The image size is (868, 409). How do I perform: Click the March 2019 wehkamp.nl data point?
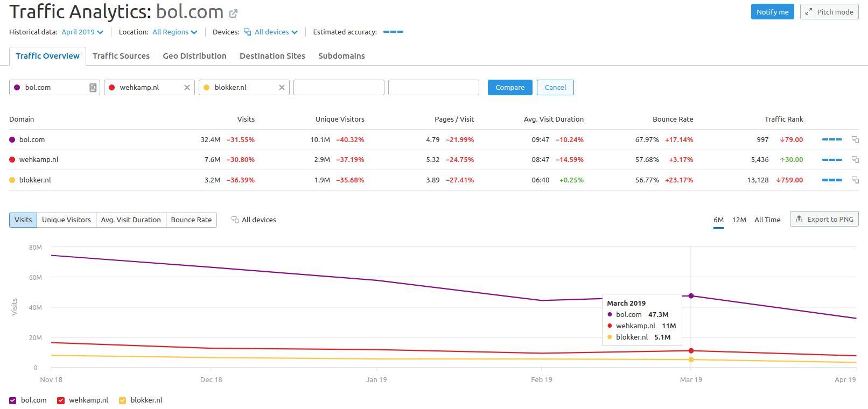coord(691,351)
